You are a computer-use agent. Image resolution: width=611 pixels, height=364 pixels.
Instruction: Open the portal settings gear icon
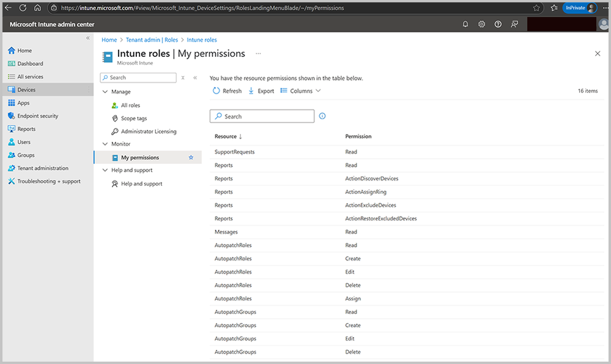point(481,24)
